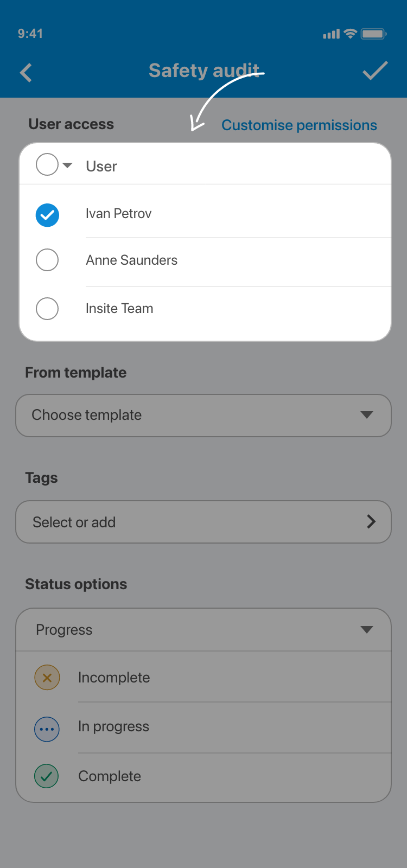Tap the confirm checkmark in header
This screenshot has height=868, width=407.
[x=375, y=71]
